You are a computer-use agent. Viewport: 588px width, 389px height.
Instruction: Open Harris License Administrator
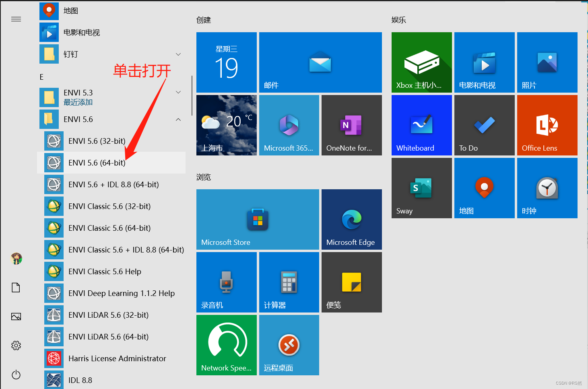(111, 358)
